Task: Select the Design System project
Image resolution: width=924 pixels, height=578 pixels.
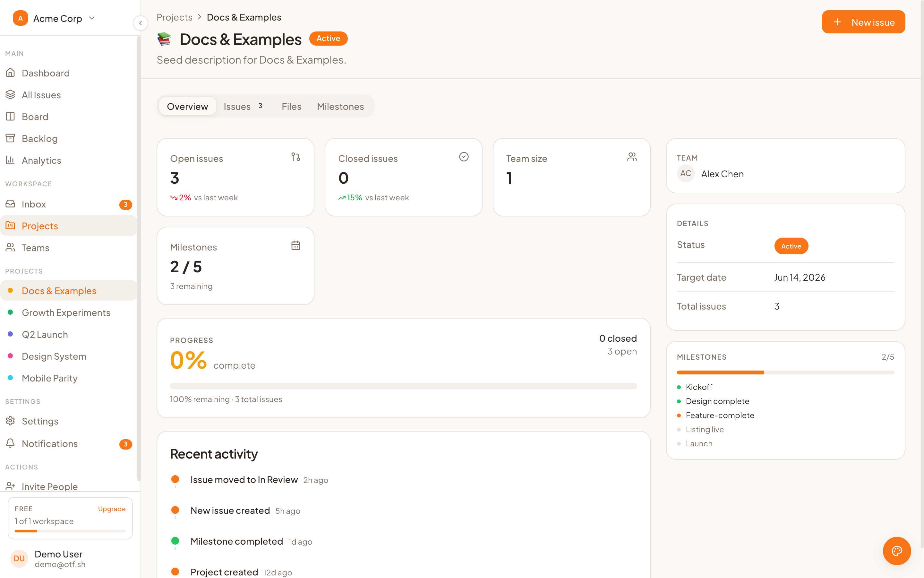Action: tap(69, 356)
